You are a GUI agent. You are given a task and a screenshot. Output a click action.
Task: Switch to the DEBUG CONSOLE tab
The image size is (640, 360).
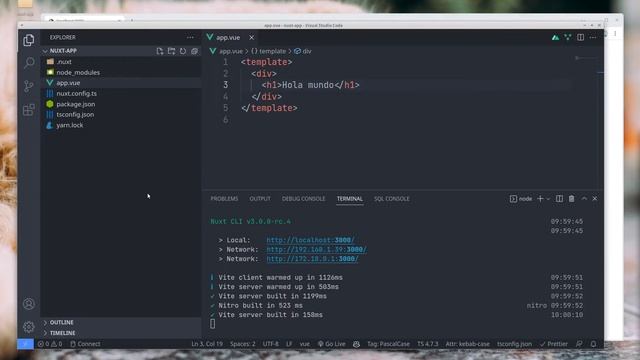tap(303, 199)
